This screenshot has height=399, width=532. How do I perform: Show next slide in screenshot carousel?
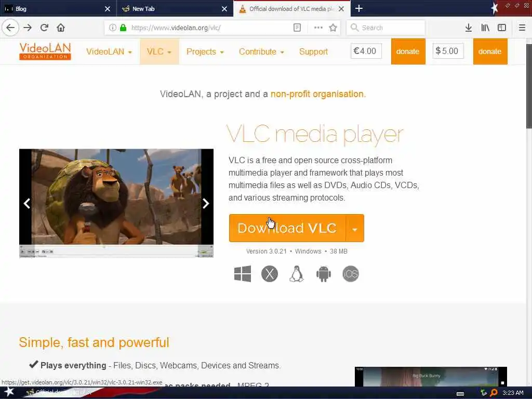pos(206,203)
